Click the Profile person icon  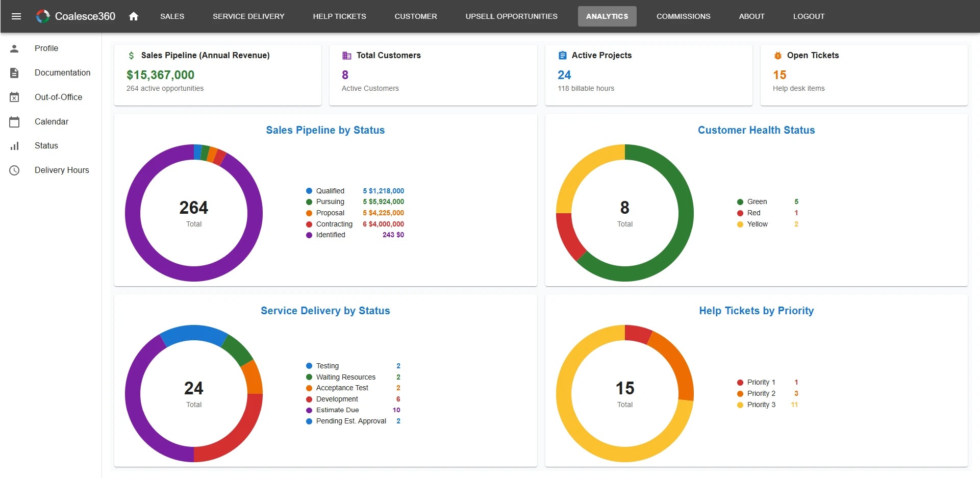[x=14, y=48]
